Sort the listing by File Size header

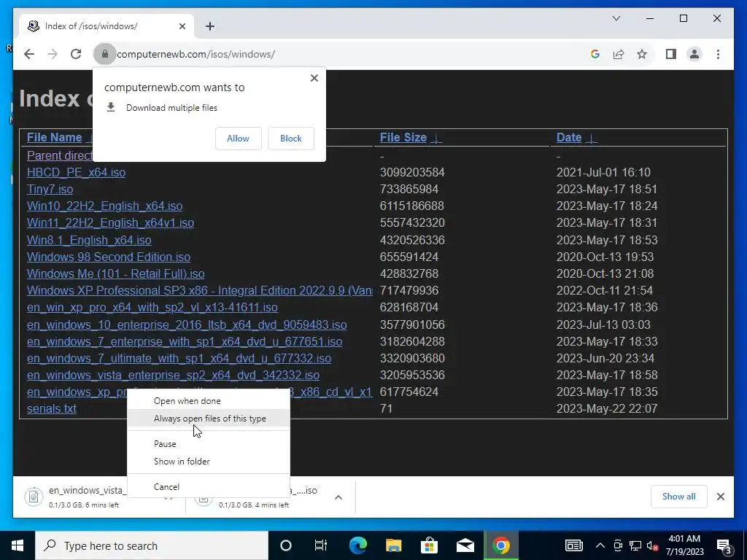403,138
